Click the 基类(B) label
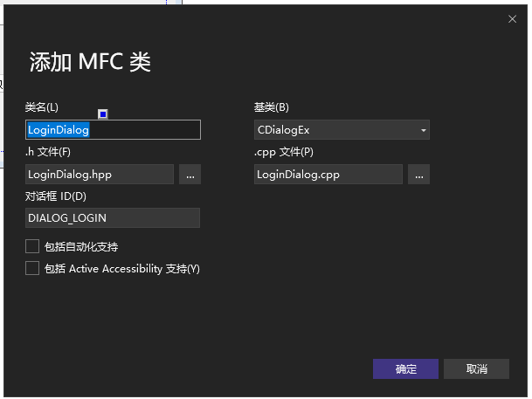The width and height of the screenshot is (532, 399). pyautogui.click(x=271, y=107)
